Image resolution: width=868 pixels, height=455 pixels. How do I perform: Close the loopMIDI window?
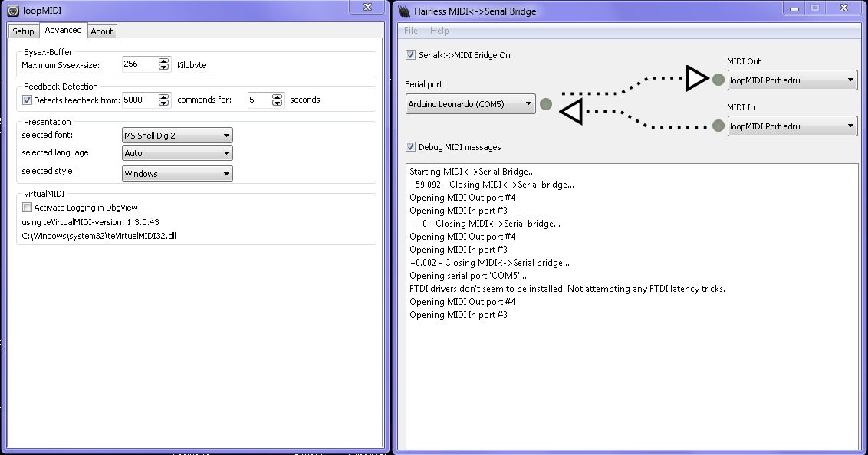click(x=367, y=7)
